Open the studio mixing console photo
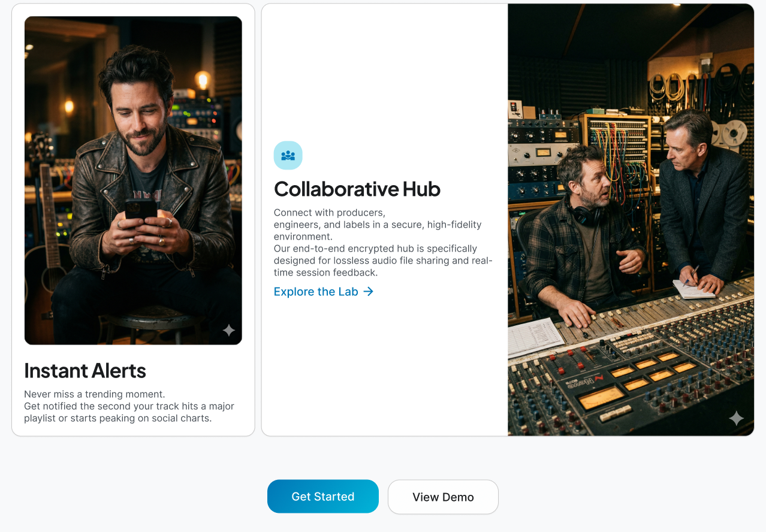 tap(631, 220)
